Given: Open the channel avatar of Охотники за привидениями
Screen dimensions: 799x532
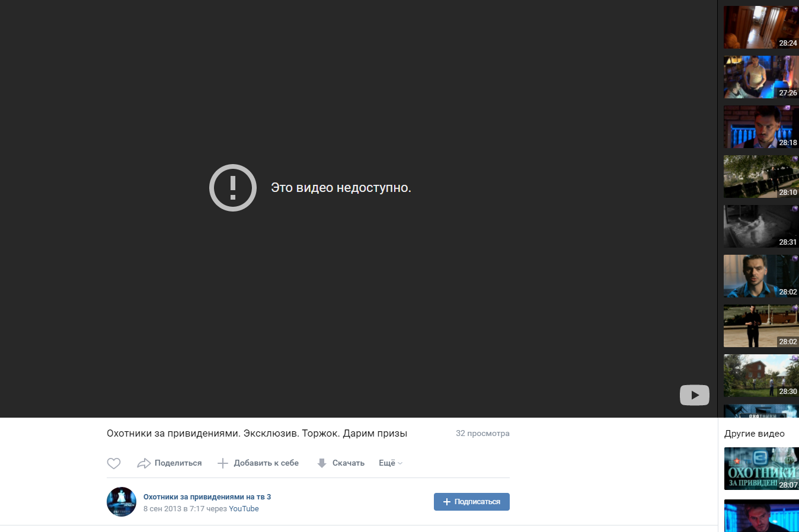Looking at the screenshot, I should coord(121,502).
